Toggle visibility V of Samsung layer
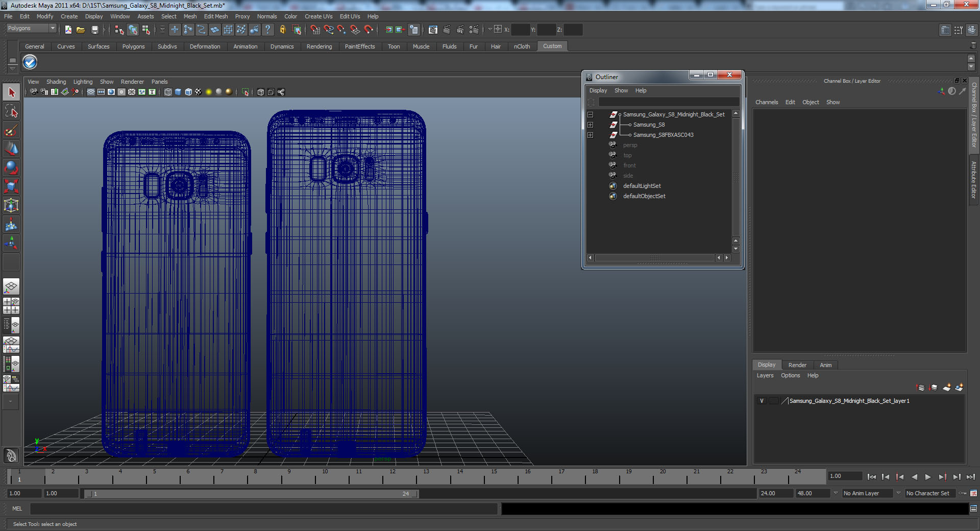The image size is (980, 531). pyautogui.click(x=762, y=401)
